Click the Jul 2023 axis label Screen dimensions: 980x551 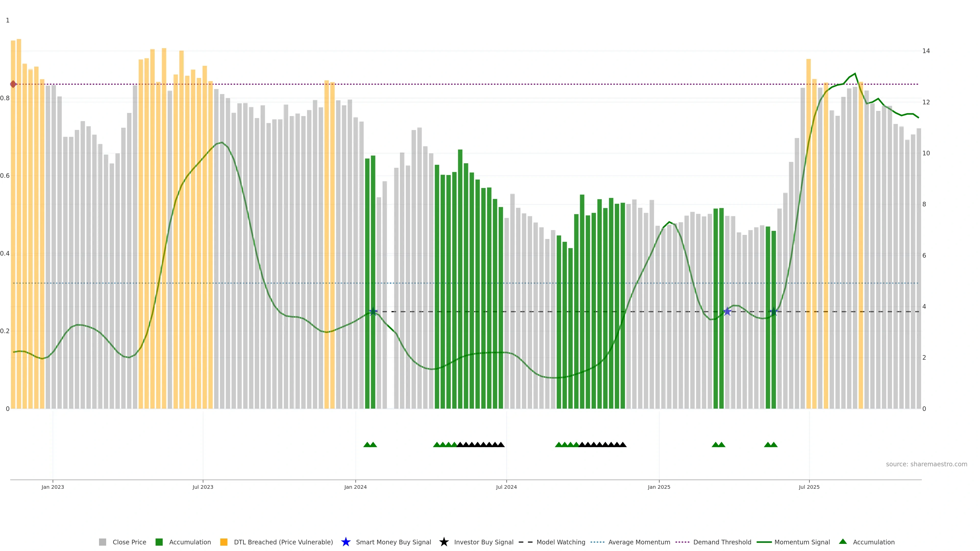[203, 487]
